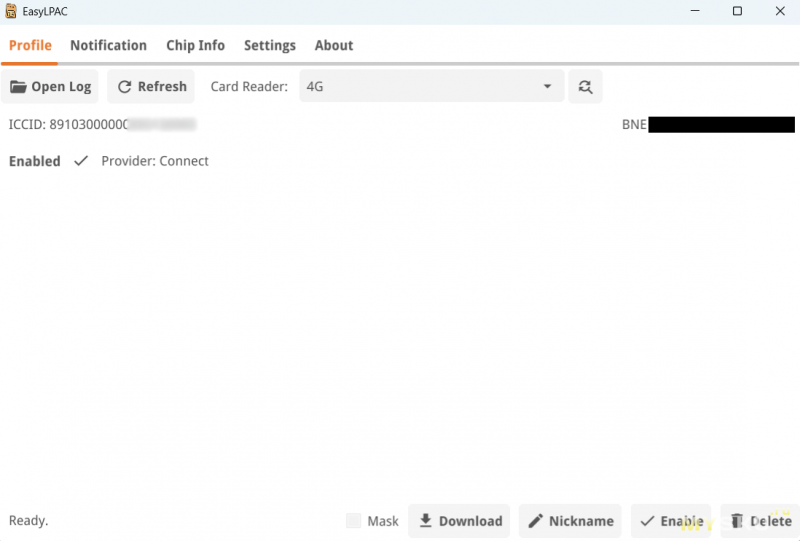Go to the Settings tab
The image size is (800, 541).
pos(270,45)
